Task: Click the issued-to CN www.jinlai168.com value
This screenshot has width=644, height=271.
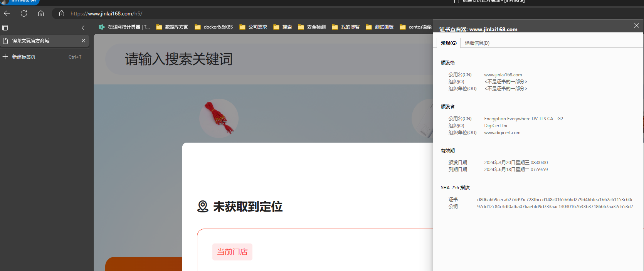Action: point(503,75)
